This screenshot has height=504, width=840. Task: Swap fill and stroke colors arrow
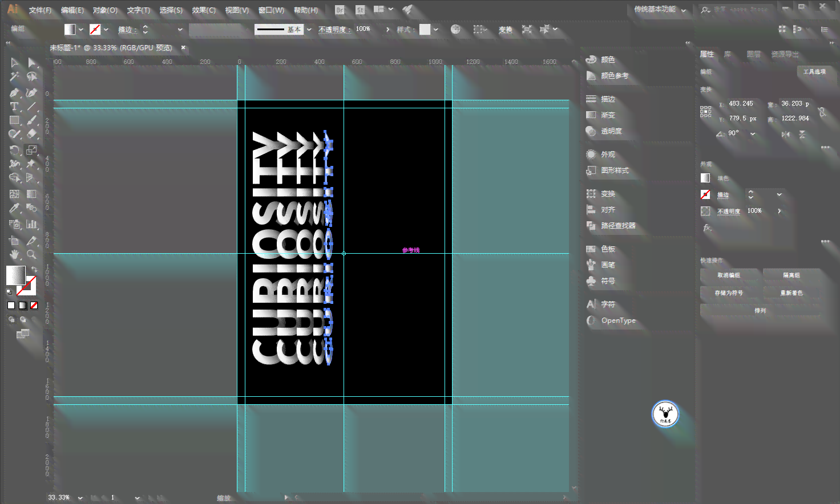click(34, 269)
